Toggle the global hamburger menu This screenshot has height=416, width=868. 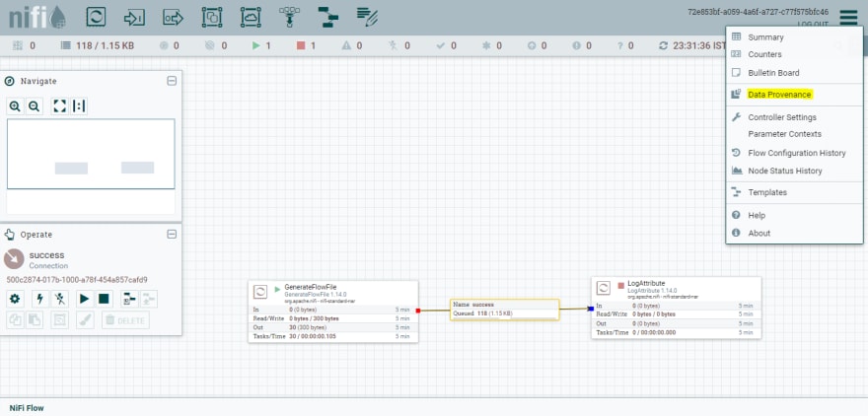click(x=848, y=18)
